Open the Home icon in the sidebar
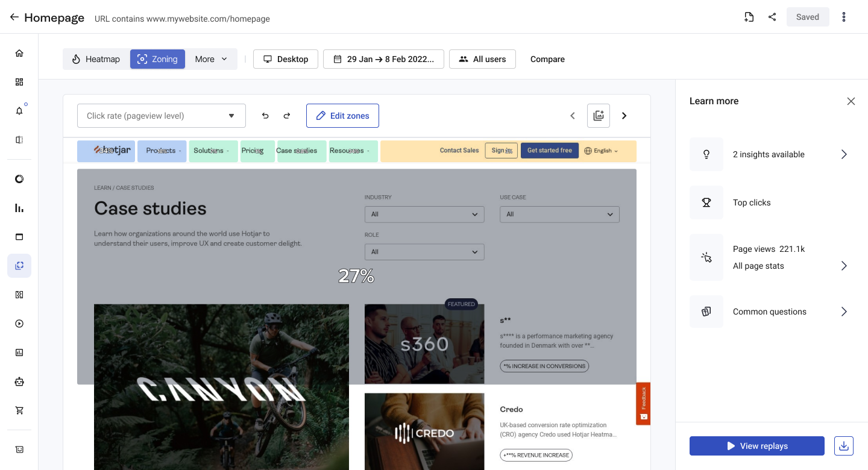Screen dimensions: 868x470 pos(19,53)
